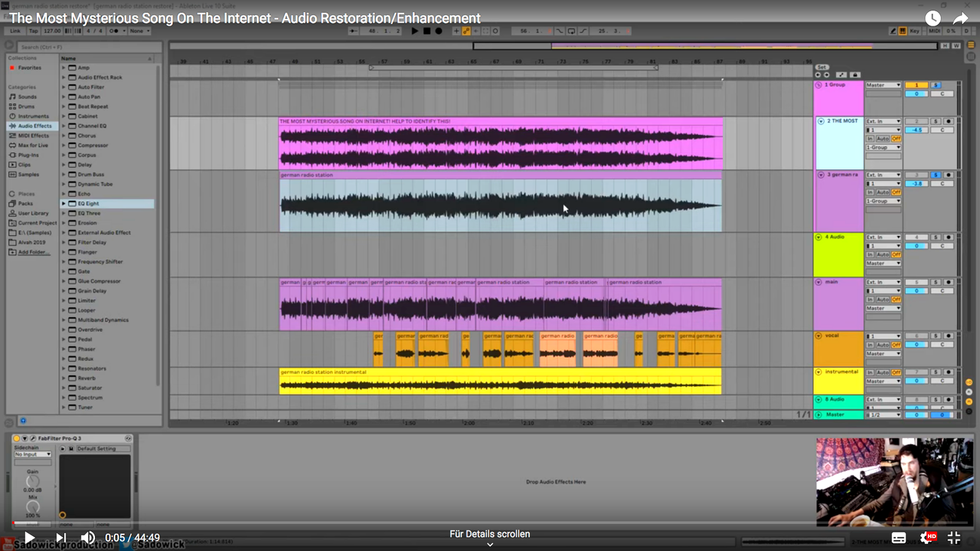Viewport: 980px width, 551px height.
Task: Select Audio Effects category in browser
Action: point(35,126)
